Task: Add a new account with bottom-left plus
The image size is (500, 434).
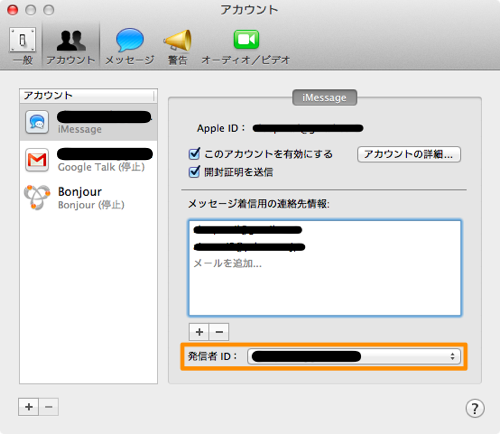Action: pyautogui.click(x=29, y=407)
